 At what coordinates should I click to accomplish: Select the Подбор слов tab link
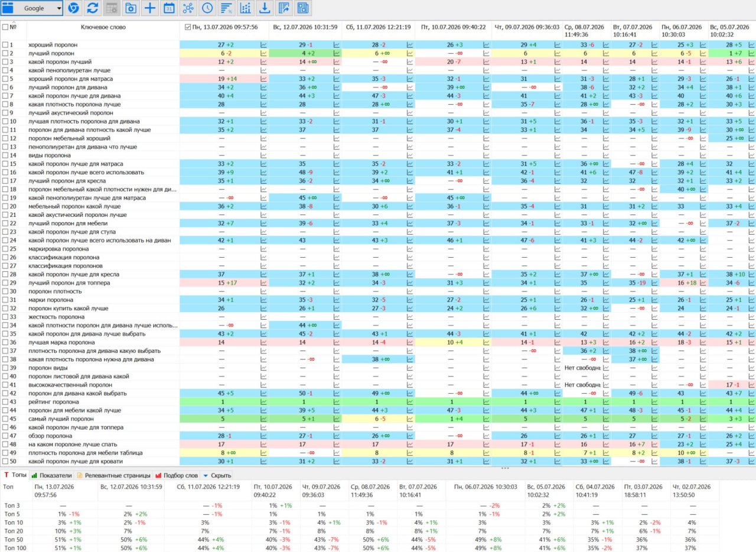[x=177, y=475]
